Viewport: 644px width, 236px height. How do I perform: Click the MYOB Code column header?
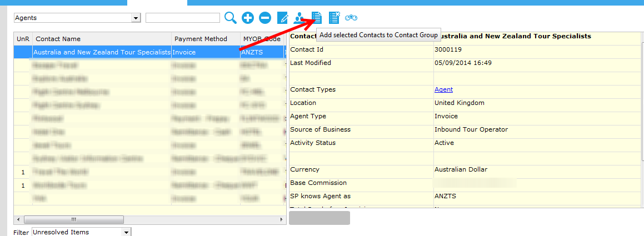tap(261, 39)
